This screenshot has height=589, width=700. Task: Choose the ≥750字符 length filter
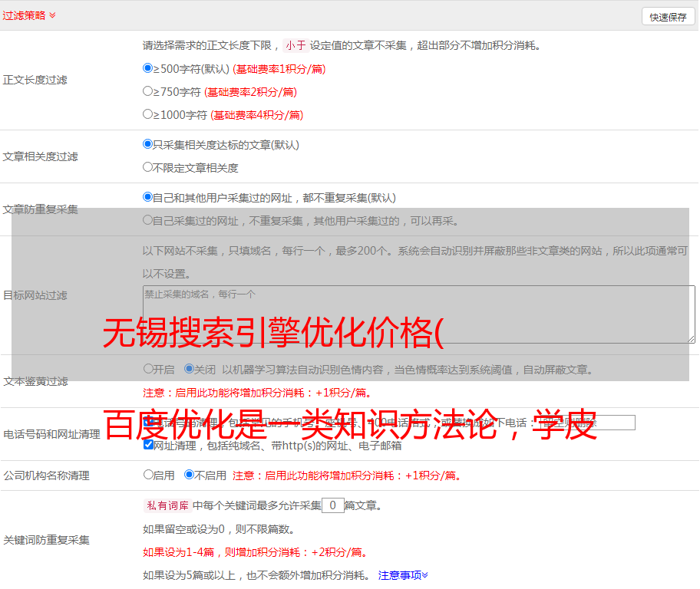click(x=147, y=91)
